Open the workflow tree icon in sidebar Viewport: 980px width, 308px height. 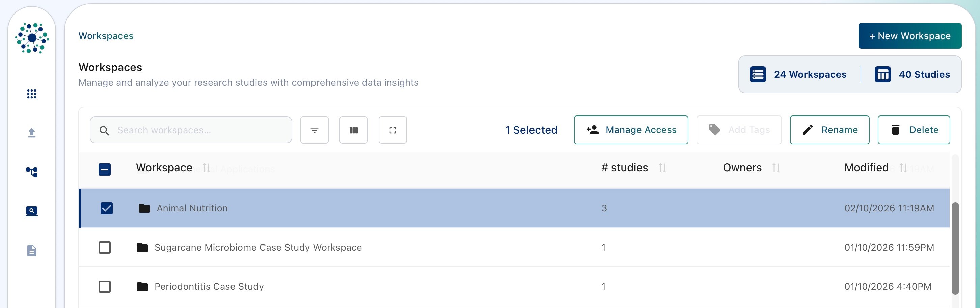click(32, 172)
